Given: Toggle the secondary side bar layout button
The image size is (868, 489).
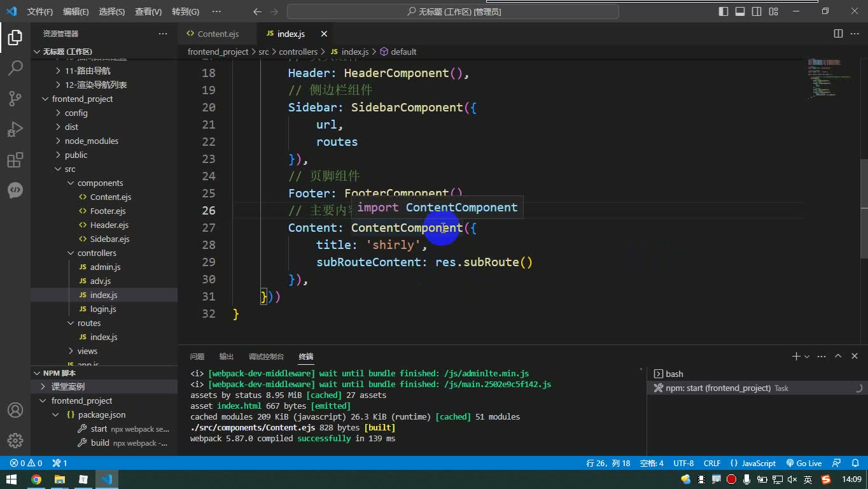Looking at the screenshot, I should [x=757, y=11].
